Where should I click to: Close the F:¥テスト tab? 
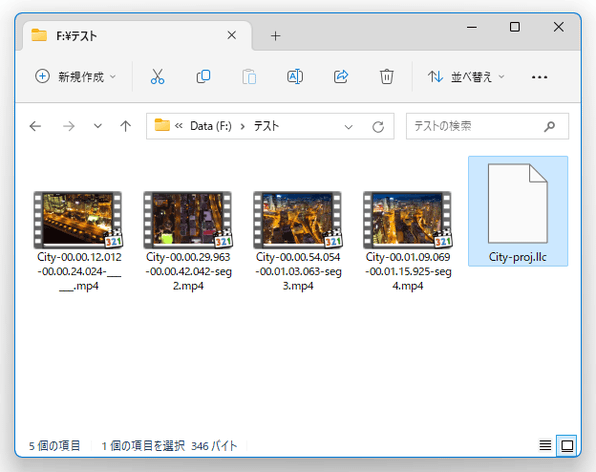[x=231, y=35]
